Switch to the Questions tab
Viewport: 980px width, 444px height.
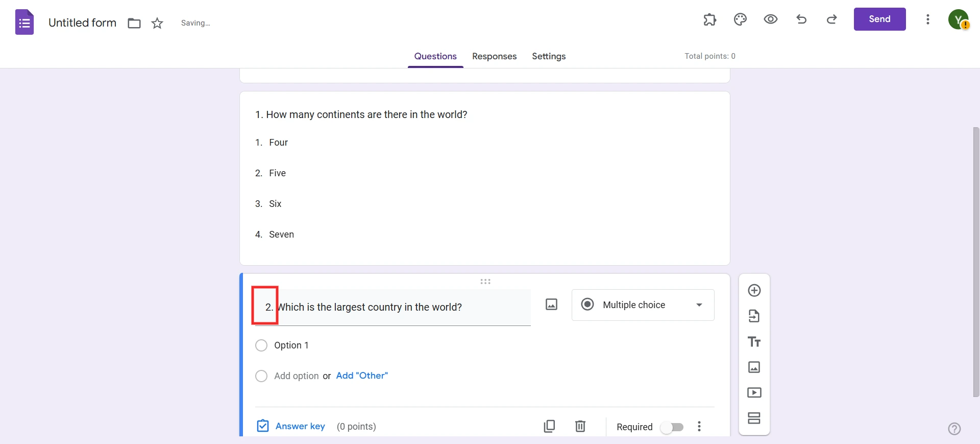[x=435, y=56]
